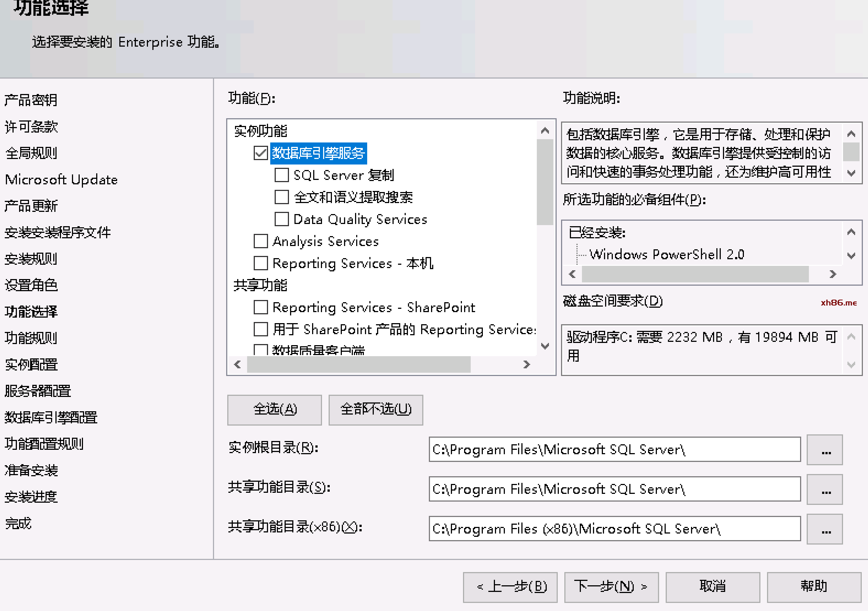Click browse button for x86 shared directory
Screen dimensions: 868x611
[x=824, y=529]
